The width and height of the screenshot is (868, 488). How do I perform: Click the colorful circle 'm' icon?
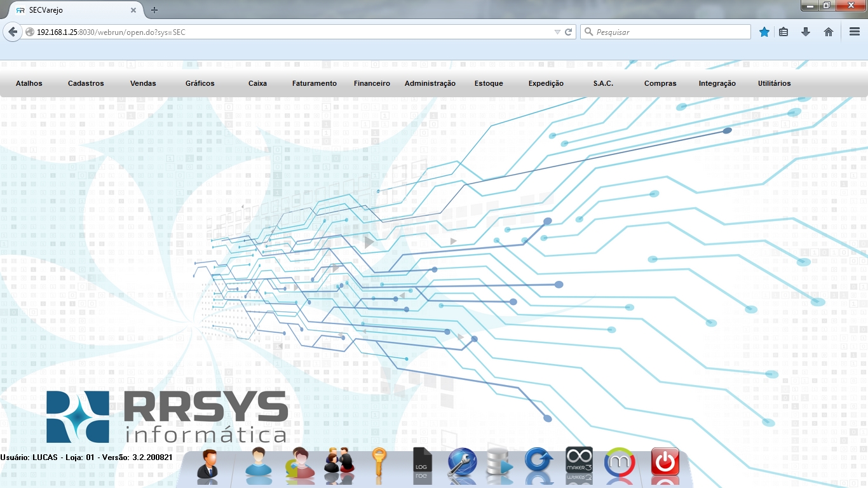point(619,462)
